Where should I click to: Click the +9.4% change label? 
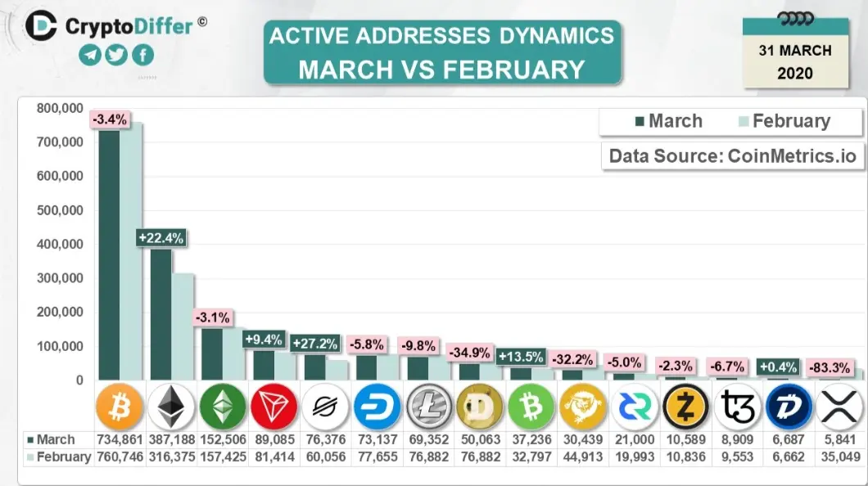click(x=264, y=340)
